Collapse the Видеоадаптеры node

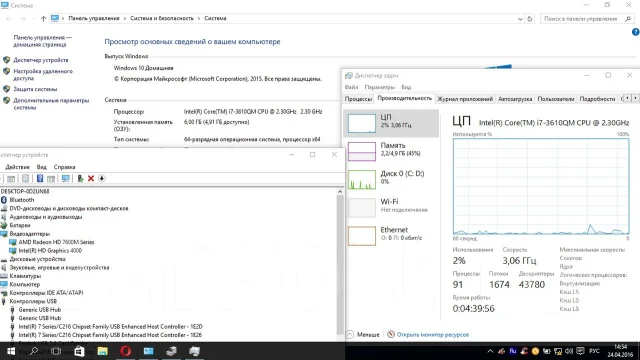pos(29,234)
